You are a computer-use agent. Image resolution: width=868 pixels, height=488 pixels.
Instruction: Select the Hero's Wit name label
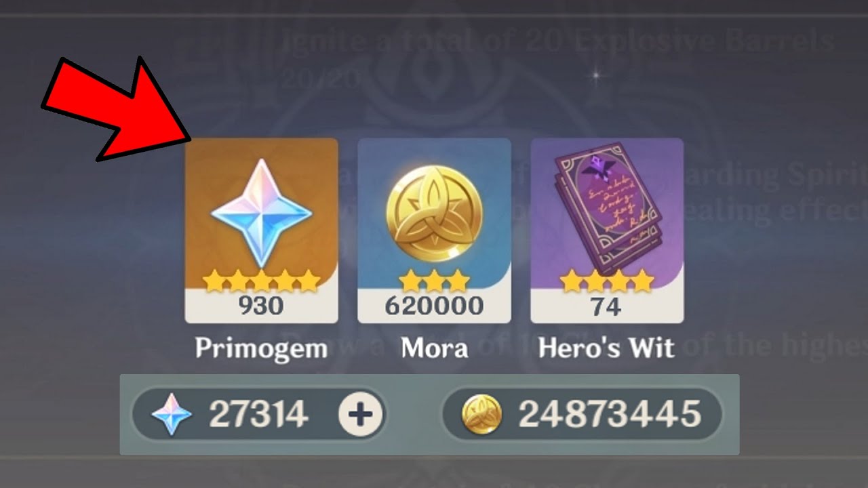[x=606, y=348]
